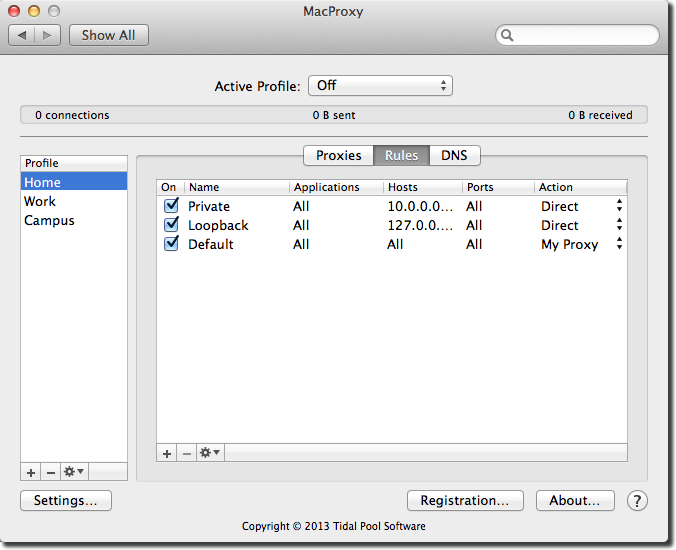Disable the Loopback rule checkbox

point(172,224)
